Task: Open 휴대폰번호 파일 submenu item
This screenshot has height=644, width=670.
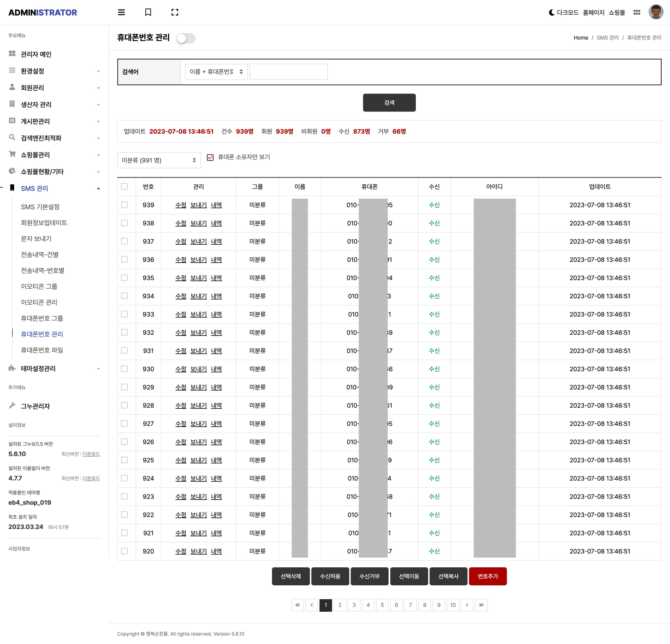Action: pos(42,350)
